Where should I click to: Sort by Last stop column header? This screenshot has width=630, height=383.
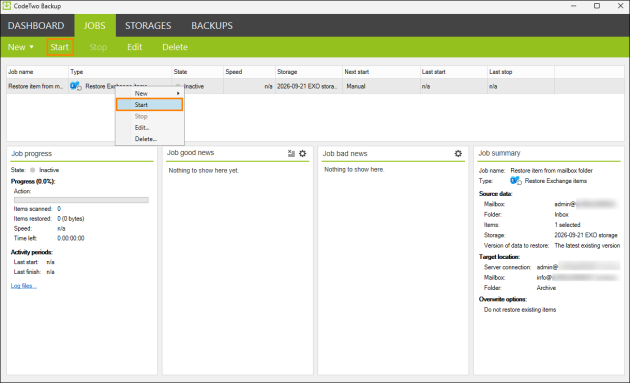pyautogui.click(x=521, y=72)
